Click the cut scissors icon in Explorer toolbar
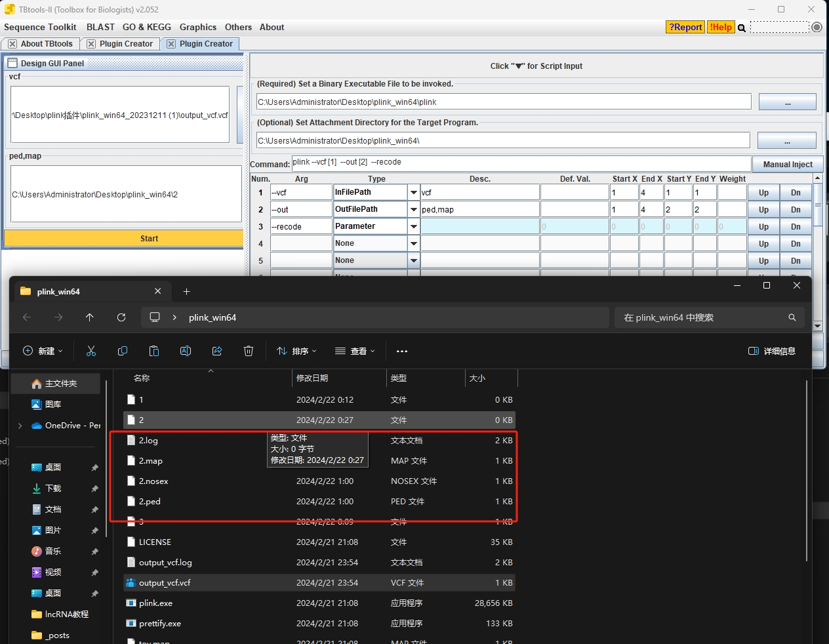The image size is (829, 644). click(91, 352)
